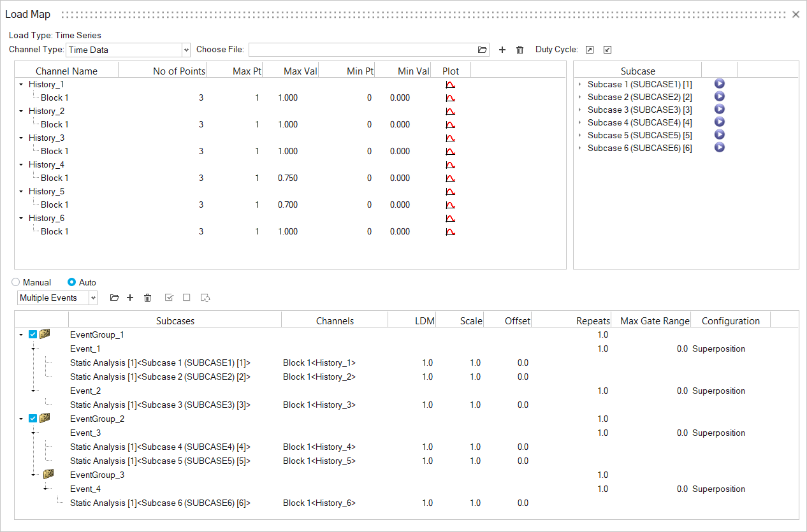Viewport: 807px width, 532px height.
Task: Click the play icon next to Subcase 4
Action: pos(720,122)
